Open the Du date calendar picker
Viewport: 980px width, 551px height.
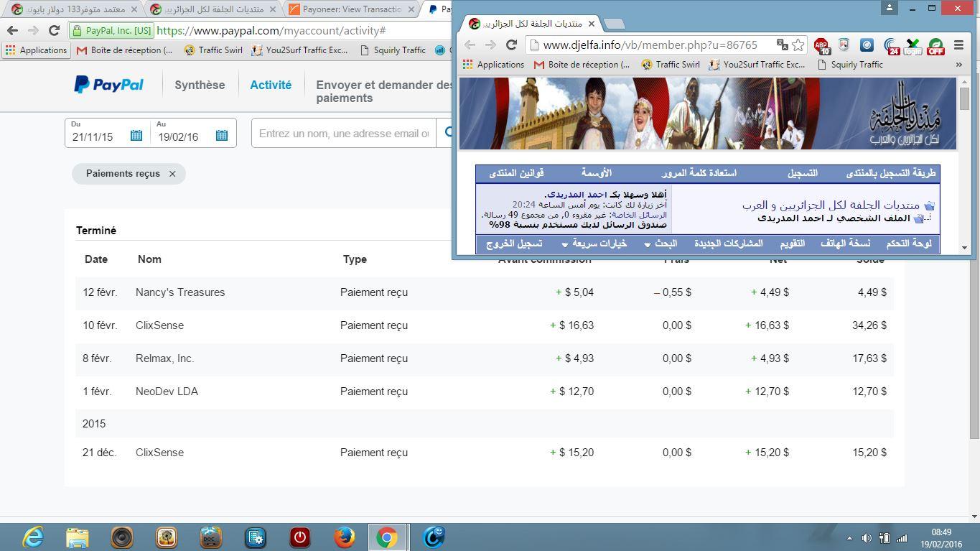[136, 135]
